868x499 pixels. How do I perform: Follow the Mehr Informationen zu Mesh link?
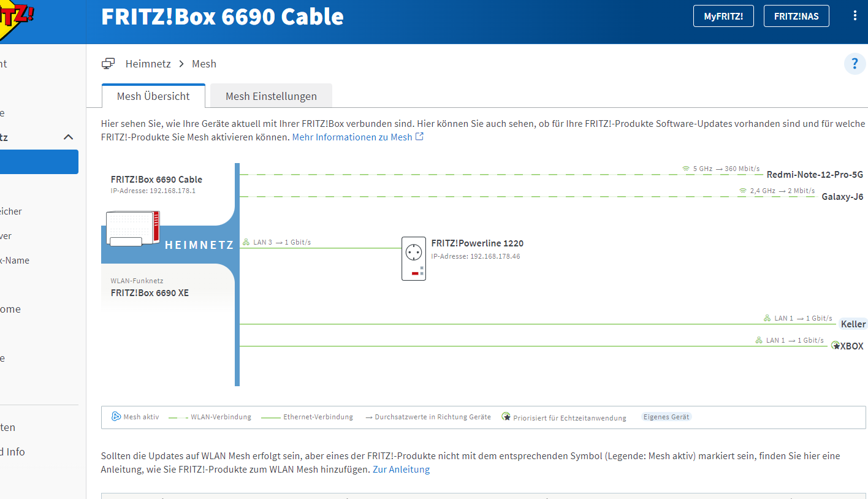click(x=352, y=137)
